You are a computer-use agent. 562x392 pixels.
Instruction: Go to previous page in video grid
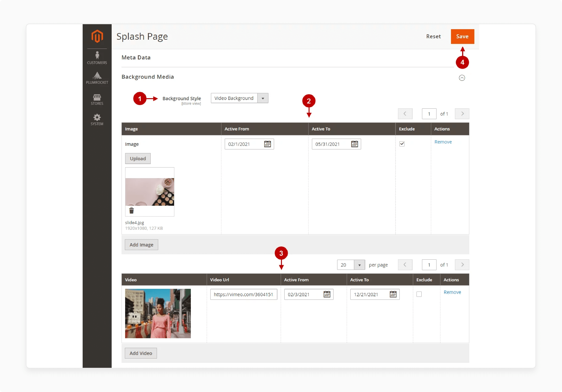point(405,265)
